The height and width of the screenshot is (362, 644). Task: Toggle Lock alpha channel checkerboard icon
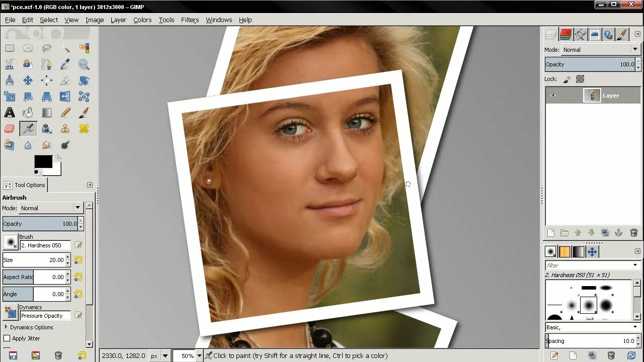[580, 79]
